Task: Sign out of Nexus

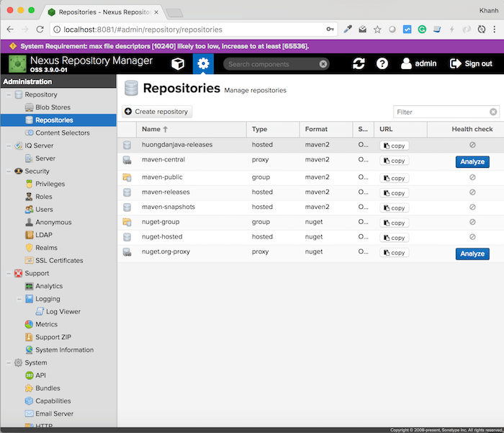Action: coord(471,63)
